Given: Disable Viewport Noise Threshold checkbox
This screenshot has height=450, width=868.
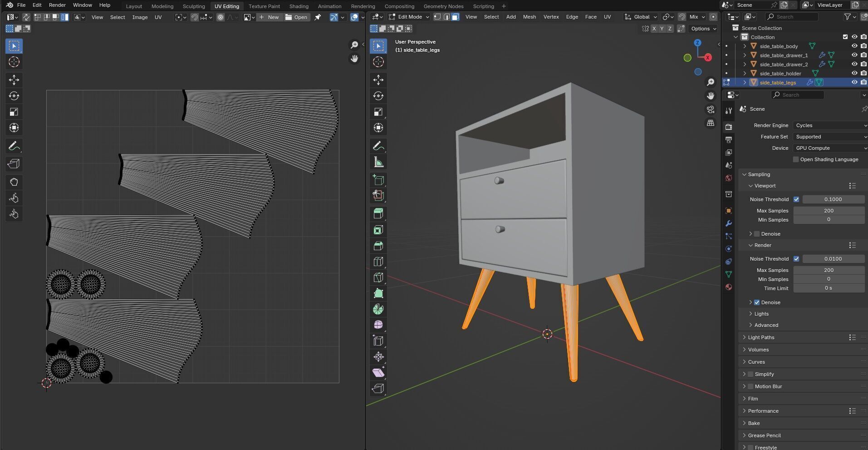Looking at the screenshot, I should (x=796, y=199).
